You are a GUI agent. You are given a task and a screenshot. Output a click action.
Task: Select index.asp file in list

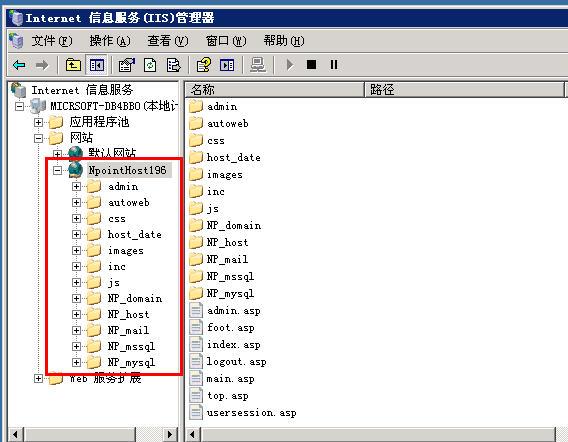point(234,345)
